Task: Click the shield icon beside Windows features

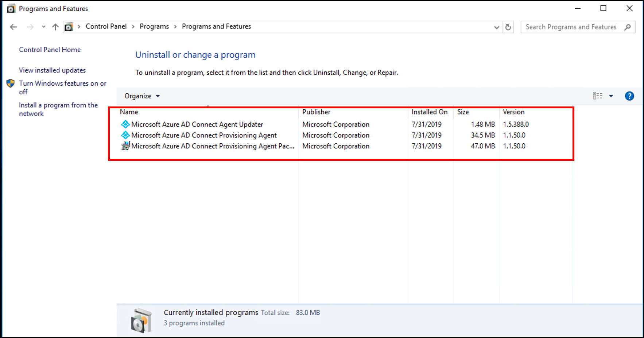Action: tap(11, 83)
